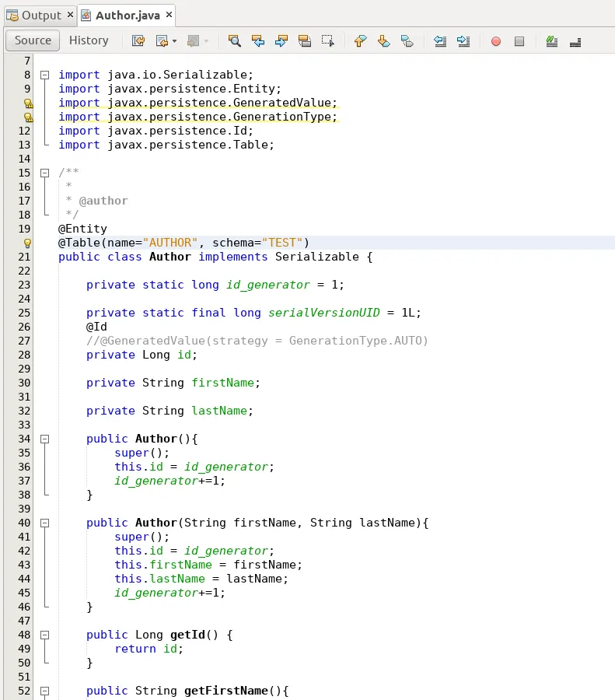The height and width of the screenshot is (700, 615).
Task: Click lightbulb hint beside @Table line
Action: [x=27, y=243]
